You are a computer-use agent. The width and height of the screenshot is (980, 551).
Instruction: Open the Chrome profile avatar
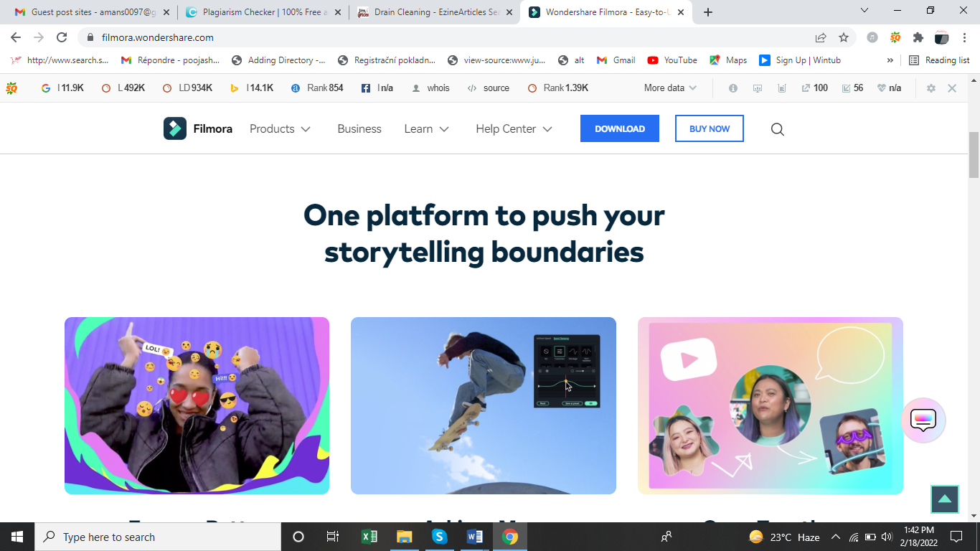[941, 37]
